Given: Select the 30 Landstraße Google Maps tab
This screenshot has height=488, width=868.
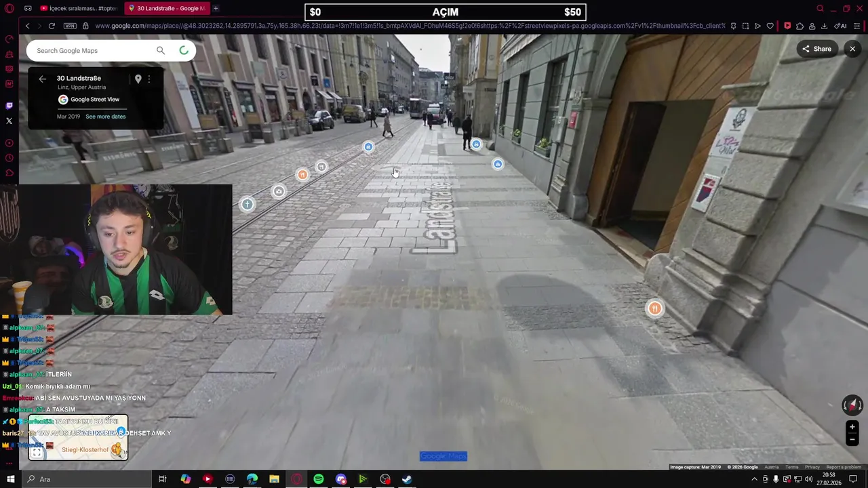Looking at the screenshot, I should (167, 8).
